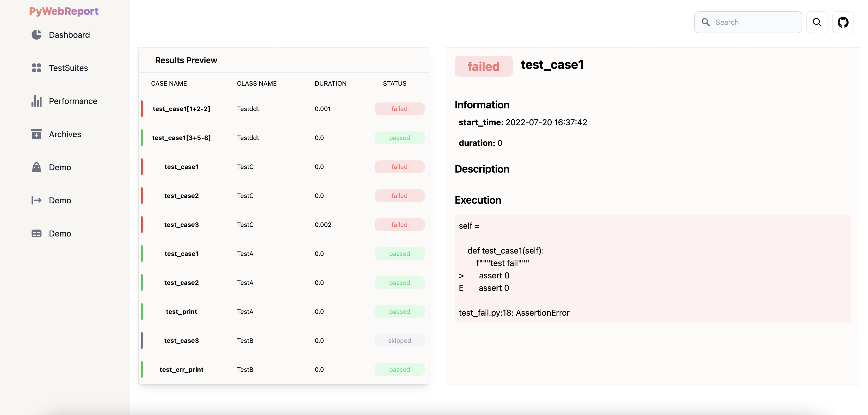Select the TestSuites icon in sidebar

[x=36, y=68]
